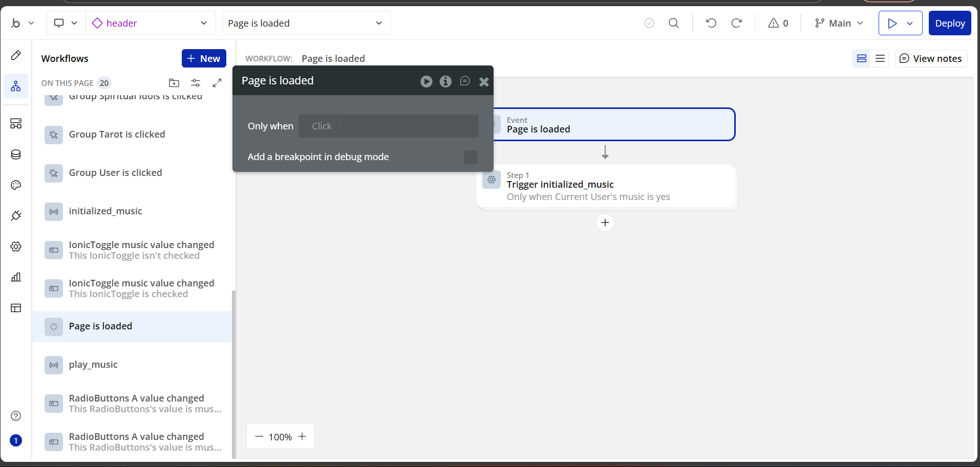Viewport: 980px width, 467px height.
Task: Click the Only when condition field
Action: coord(388,126)
